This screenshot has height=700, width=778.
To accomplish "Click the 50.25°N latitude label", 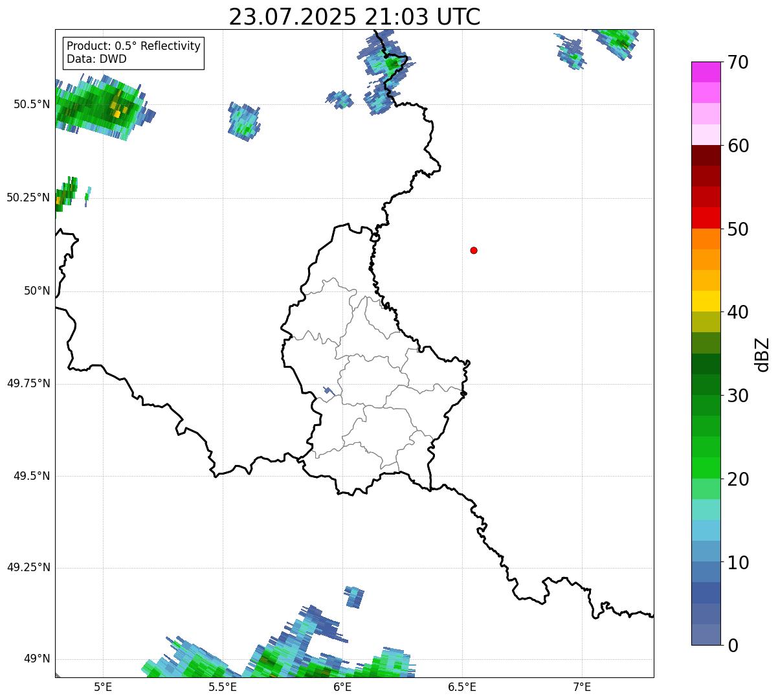I will (x=28, y=198).
